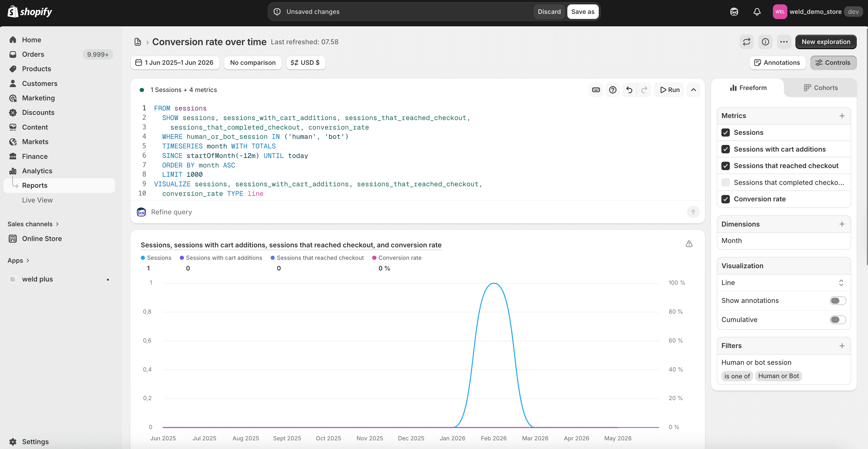Click the Settings gear icon
This screenshot has height=449, width=868.
pyautogui.click(x=13, y=441)
